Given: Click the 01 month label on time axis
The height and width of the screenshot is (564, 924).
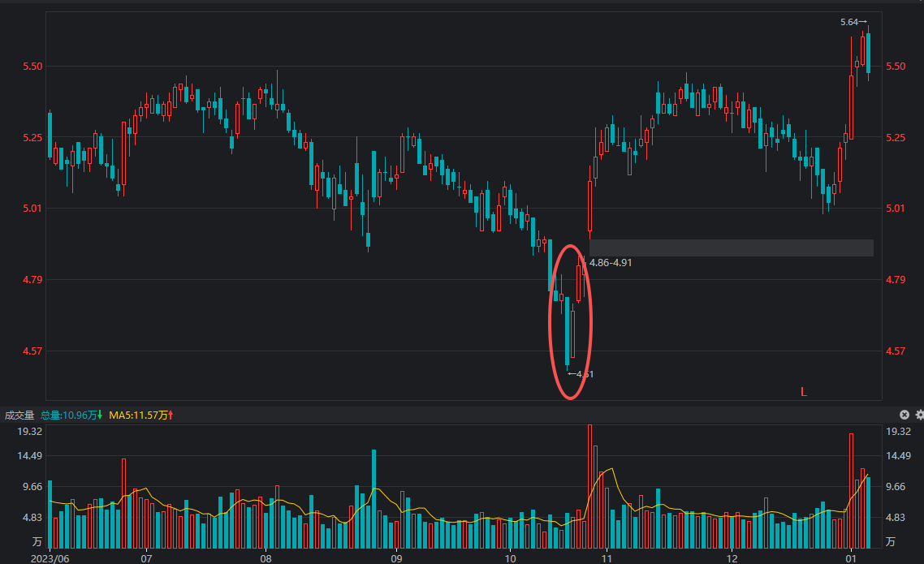Looking at the screenshot, I should pos(851,559).
